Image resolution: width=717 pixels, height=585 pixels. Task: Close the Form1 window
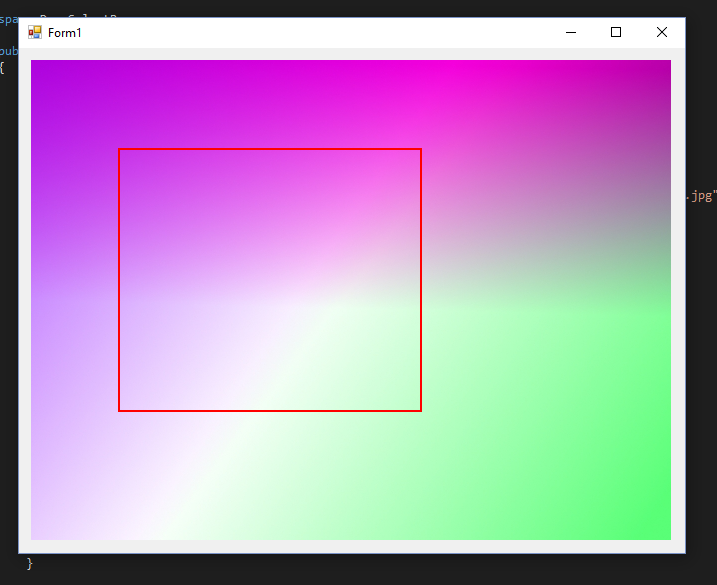pos(661,32)
